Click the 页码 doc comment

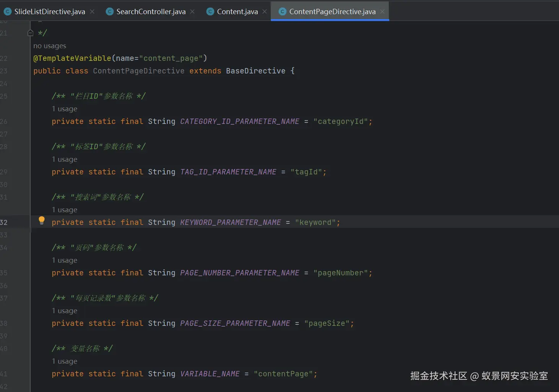[x=94, y=247]
